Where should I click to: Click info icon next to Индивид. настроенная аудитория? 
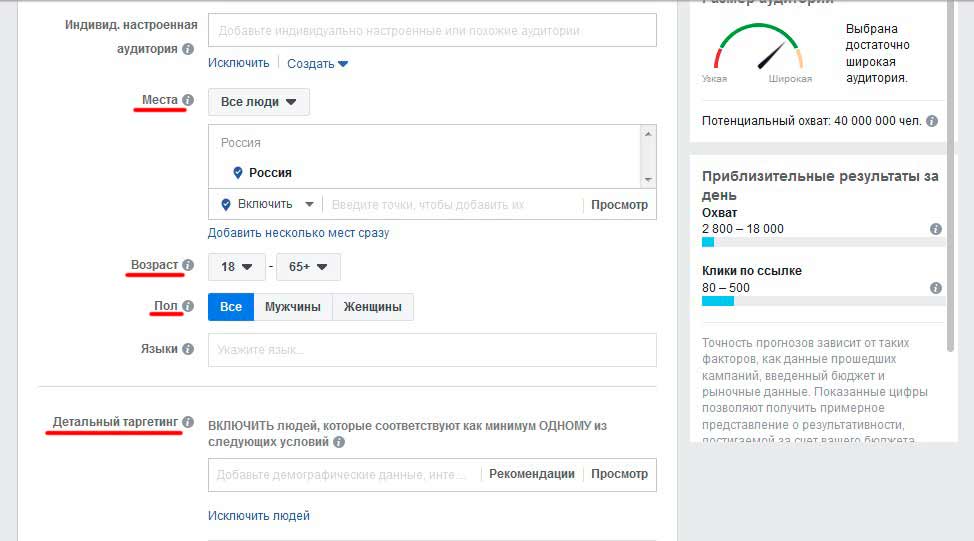pos(188,49)
